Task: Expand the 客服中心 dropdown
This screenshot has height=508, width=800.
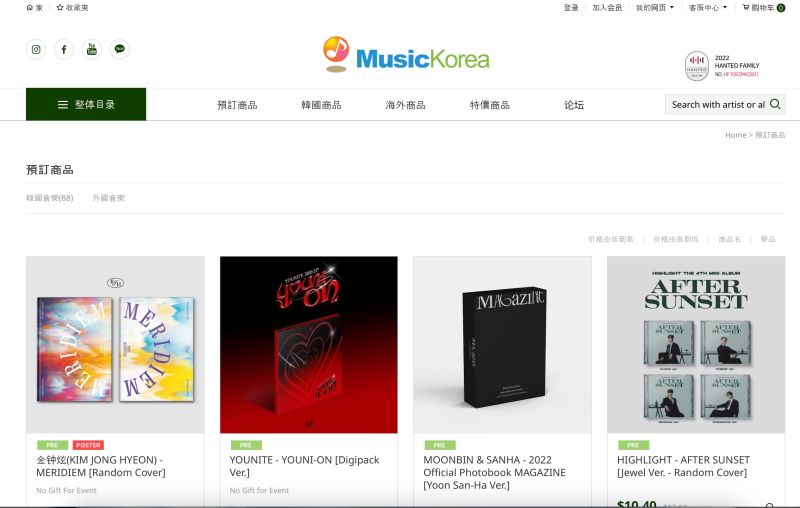Action: coord(708,8)
